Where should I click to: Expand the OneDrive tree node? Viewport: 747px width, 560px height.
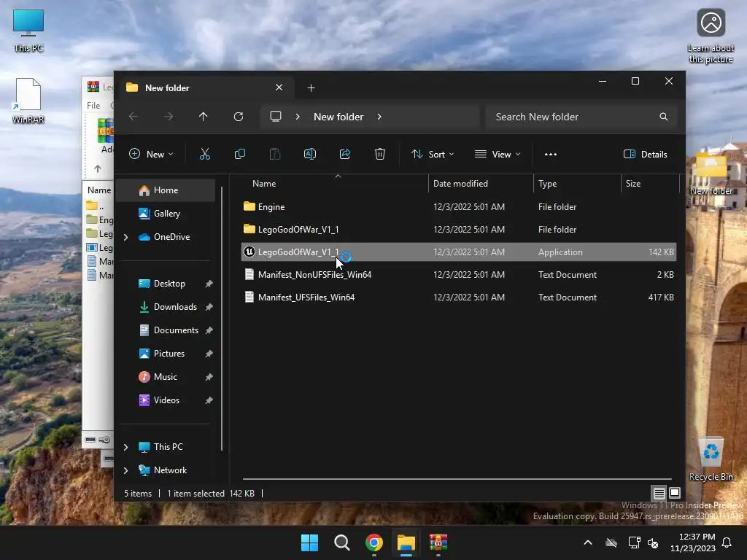click(x=125, y=237)
